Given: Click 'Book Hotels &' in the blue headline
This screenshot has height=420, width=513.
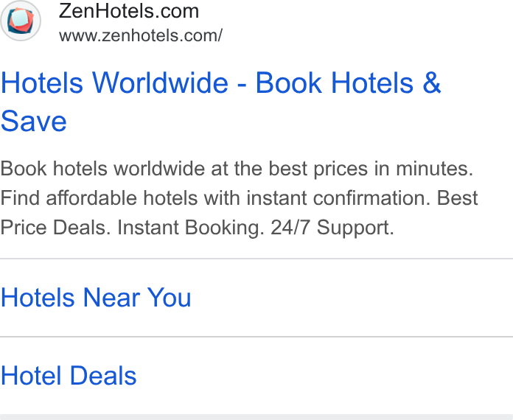Looking at the screenshot, I should pyautogui.click(x=348, y=83).
